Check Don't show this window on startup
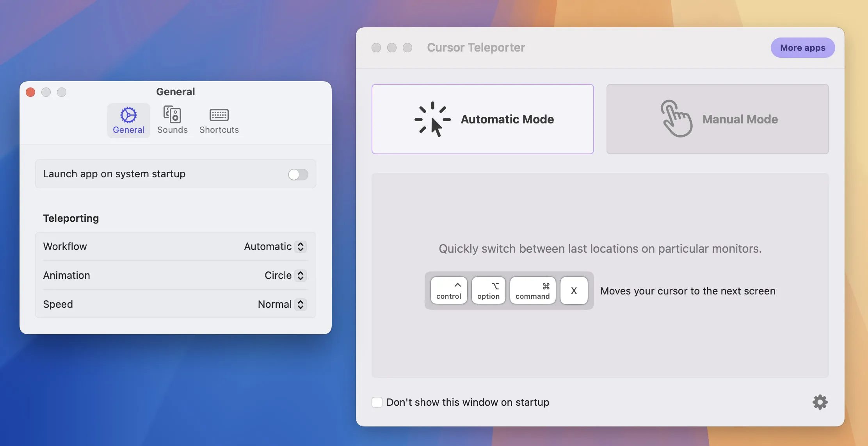The image size is (868, 446). tap(377, 402)
